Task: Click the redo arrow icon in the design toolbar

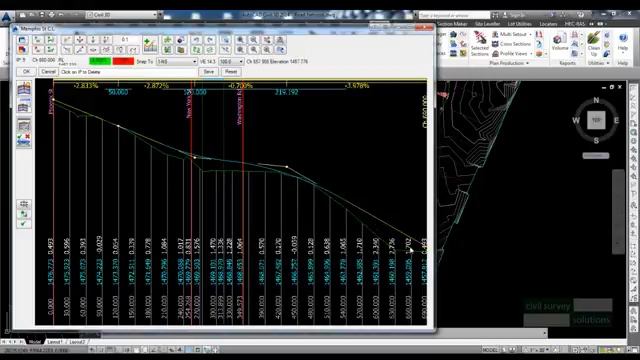Action: coord(210,40)
